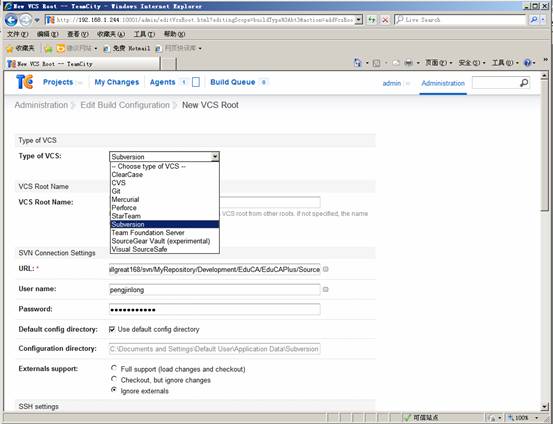Choose Perforce from the VCS list
The image size is (553, 424).
pos(164,208)
